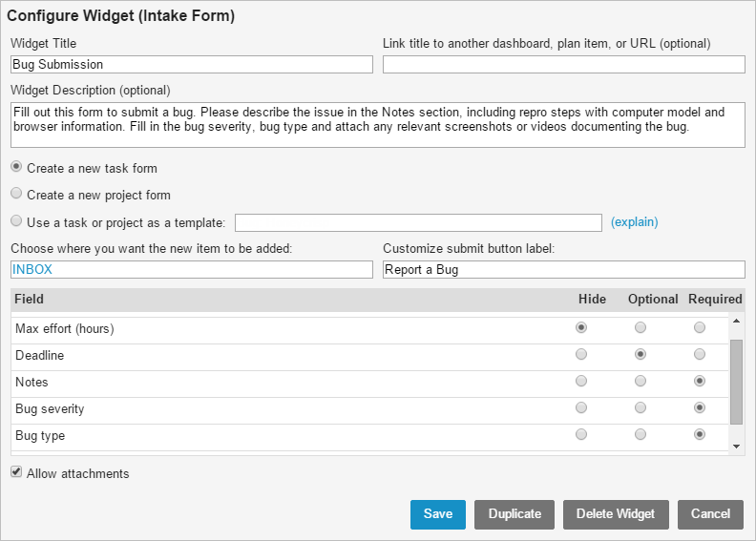Set Max effort (hours) to Optional
The width and height of the screenshot is (756, 541).
coord(640,327)
